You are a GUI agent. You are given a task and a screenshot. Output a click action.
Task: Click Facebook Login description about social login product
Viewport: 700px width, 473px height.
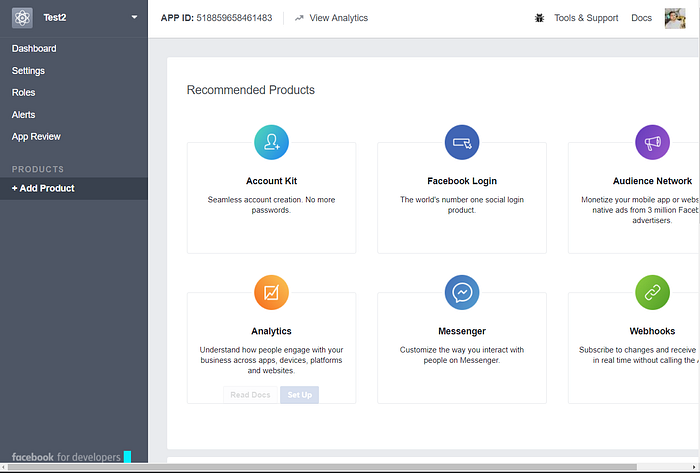point(462,205)
